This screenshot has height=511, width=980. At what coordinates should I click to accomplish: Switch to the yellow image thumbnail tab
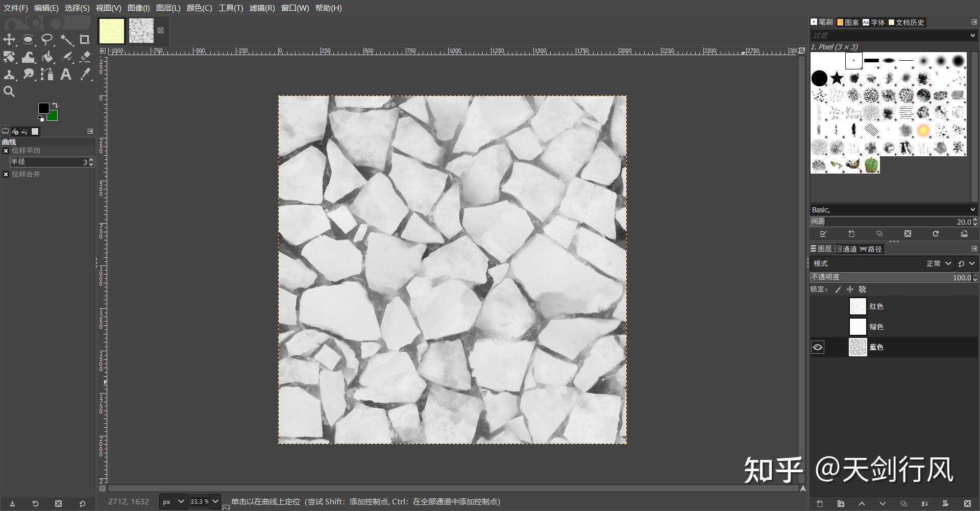[111, 31]
